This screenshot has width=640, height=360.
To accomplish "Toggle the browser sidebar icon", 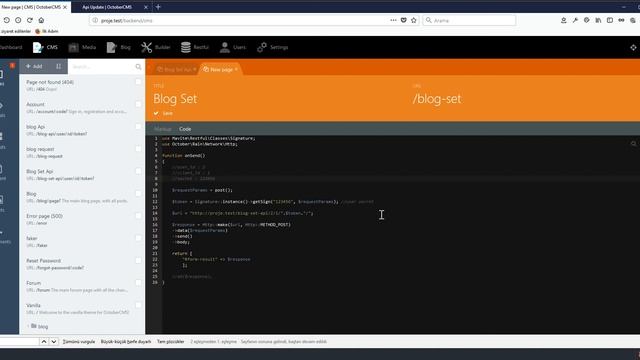I will click(609, 20).
